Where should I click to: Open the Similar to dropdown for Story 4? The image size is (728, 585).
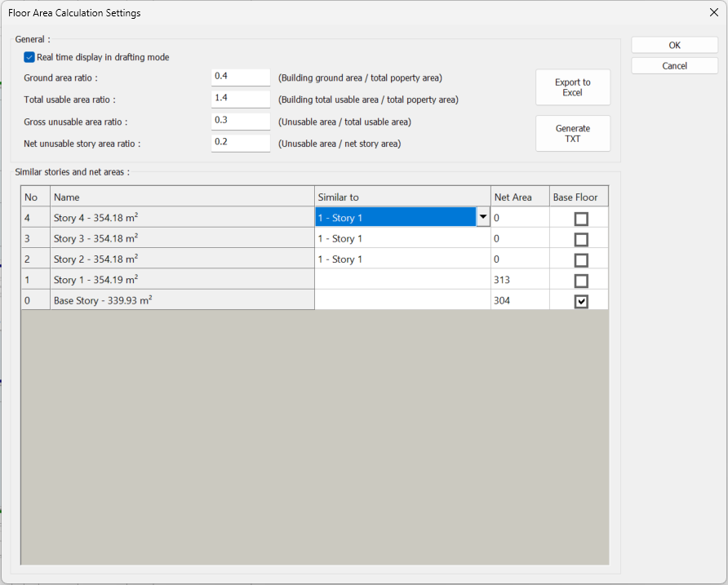tap(482, 218)
